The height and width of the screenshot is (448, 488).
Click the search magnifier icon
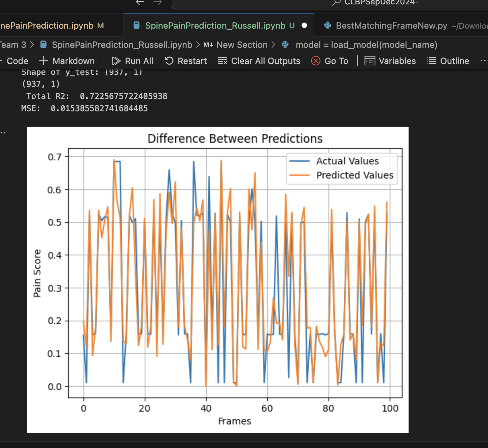click(x=337, y=3)
